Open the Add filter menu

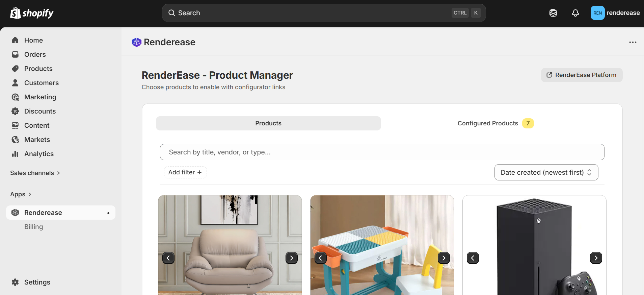coord(185,172)
